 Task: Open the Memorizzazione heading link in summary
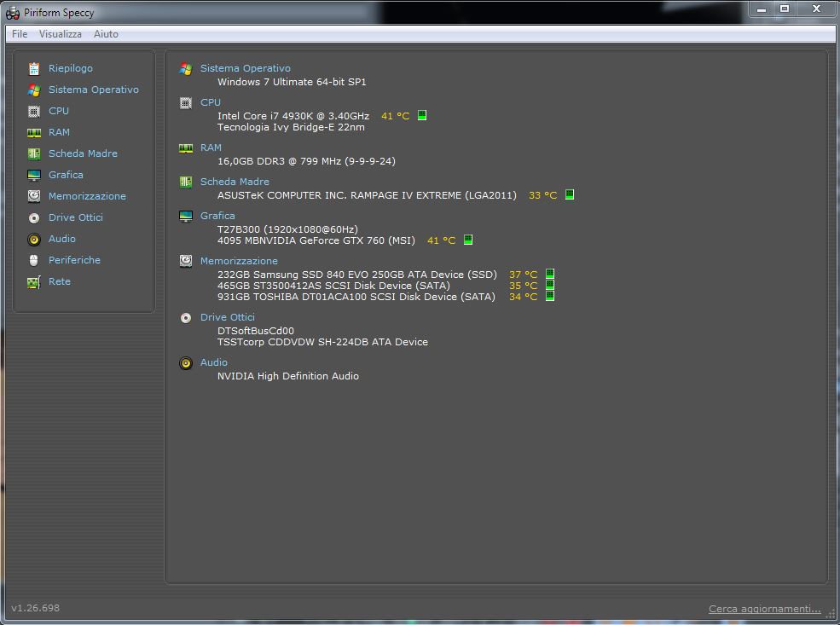click(x=239, y=261)
